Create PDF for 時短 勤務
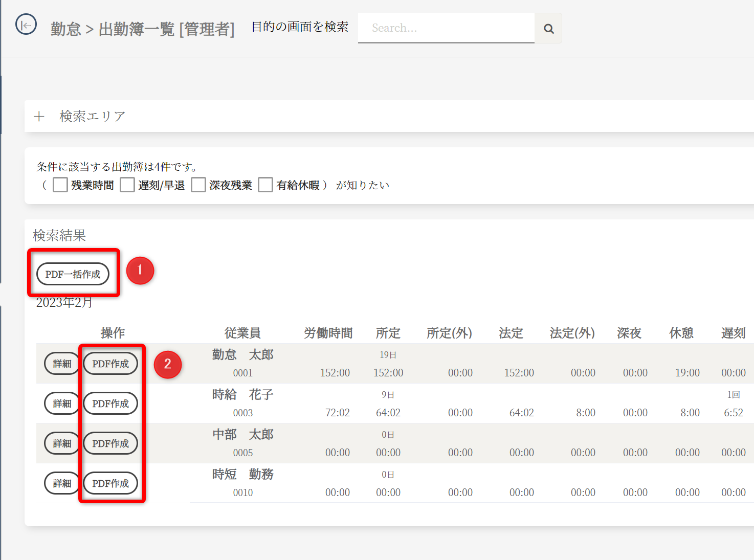 110,483
